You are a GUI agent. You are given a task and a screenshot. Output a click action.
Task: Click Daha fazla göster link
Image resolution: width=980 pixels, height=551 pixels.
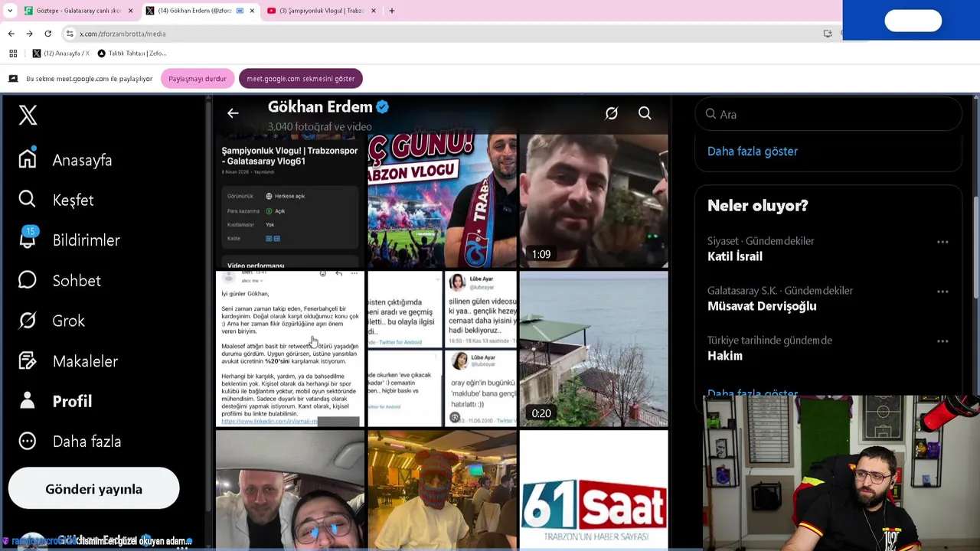[x=753, y=152]
